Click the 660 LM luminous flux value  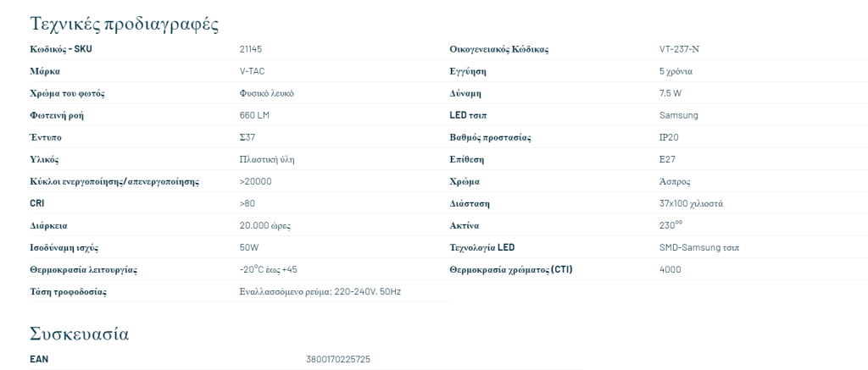(254, 114)
